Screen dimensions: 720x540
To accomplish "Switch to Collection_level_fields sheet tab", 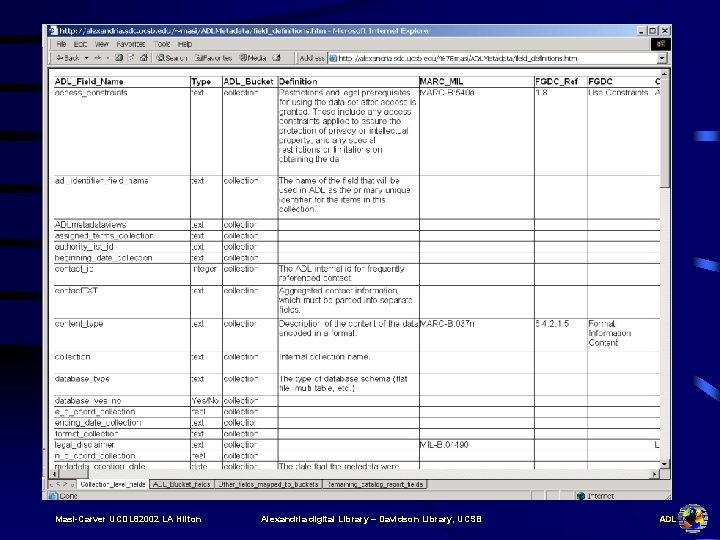I will pos(113,484).
